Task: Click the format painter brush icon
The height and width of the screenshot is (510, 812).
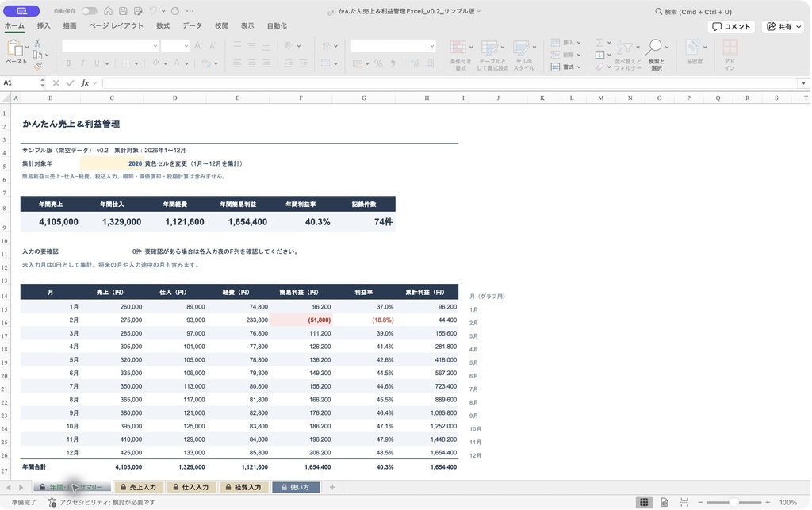Action: pos(38,67)
